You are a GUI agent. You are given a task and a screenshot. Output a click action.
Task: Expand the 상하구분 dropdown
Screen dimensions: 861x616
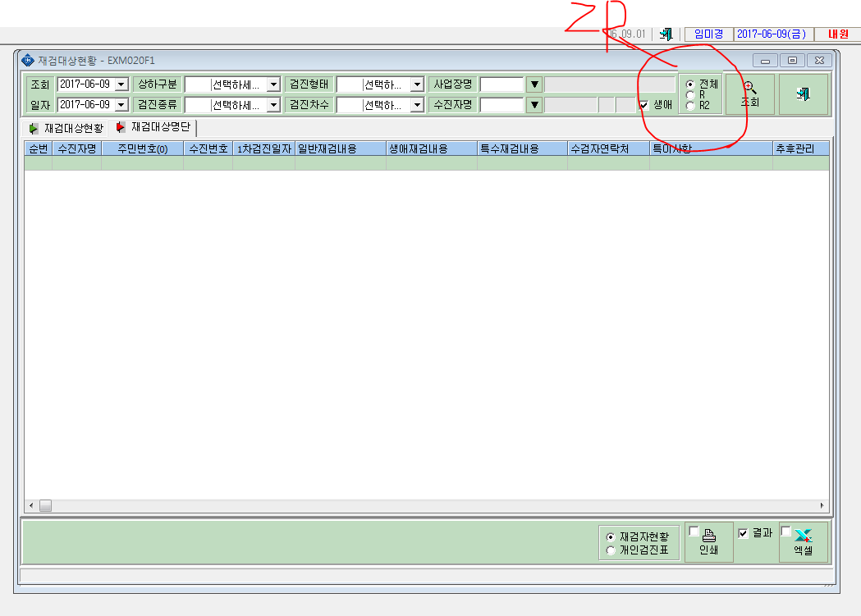point(273,84)
